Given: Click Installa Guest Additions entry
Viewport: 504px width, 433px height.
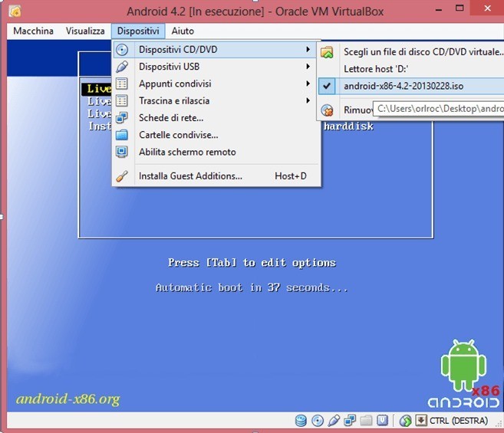Looking at the screenshot, I should tap(190, 176).
